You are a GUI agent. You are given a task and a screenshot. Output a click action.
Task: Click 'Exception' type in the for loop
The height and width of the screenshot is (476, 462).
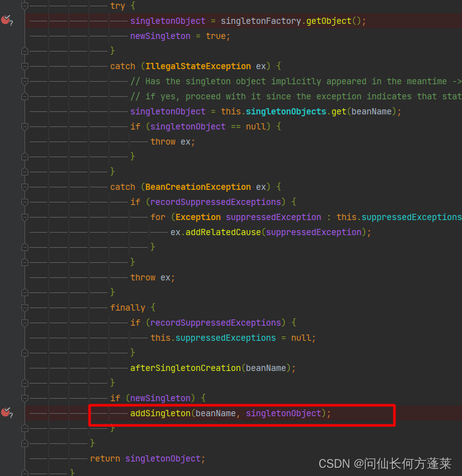pyautogui.click(x=198, y=217)
